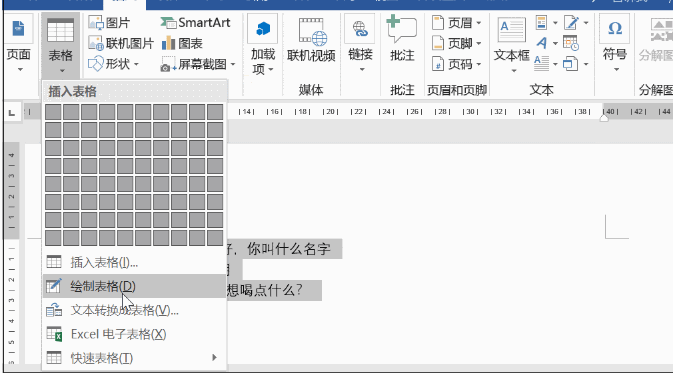The height and width of the screenshot is (373, 673).
Task: Expand 快速表格(T) submenu arrow
Action: click(x=214, y=358)
